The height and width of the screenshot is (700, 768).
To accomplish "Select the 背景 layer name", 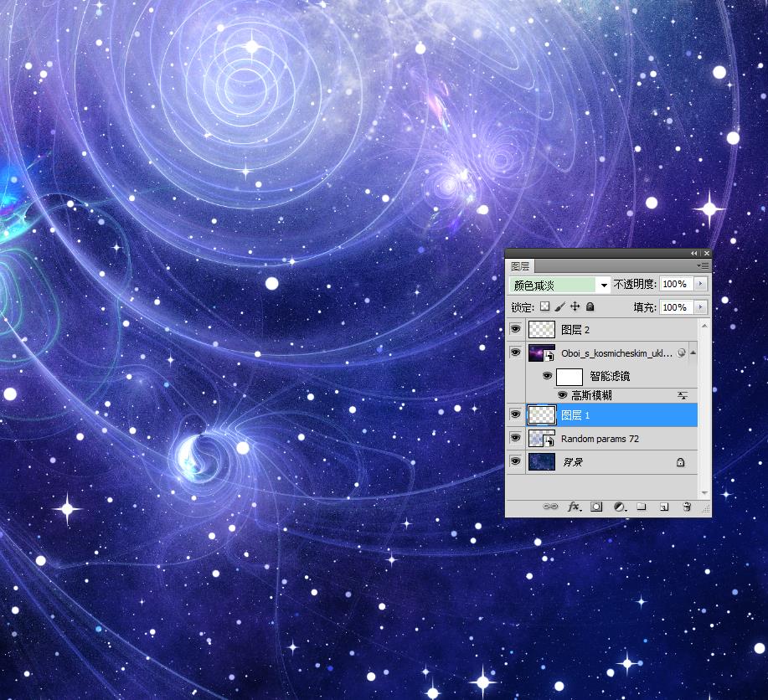I will (x=573, y=462).
